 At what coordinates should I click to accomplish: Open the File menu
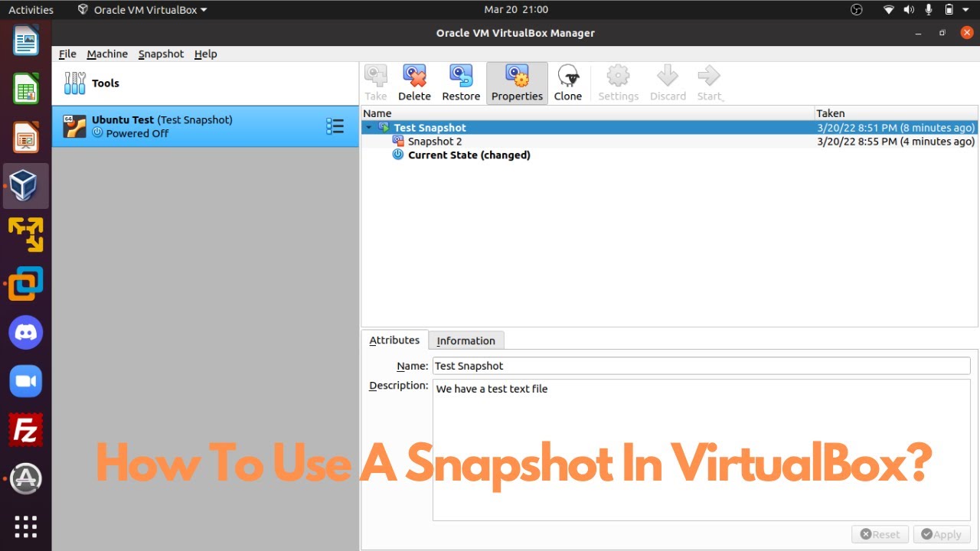pos(67,54)
